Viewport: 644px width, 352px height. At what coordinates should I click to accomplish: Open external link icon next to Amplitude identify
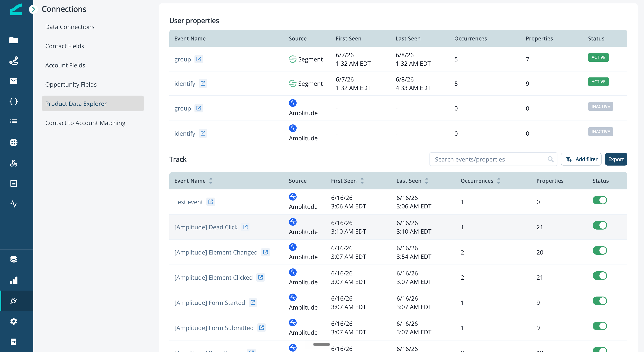pyautogui.click(x=203, y=133)
